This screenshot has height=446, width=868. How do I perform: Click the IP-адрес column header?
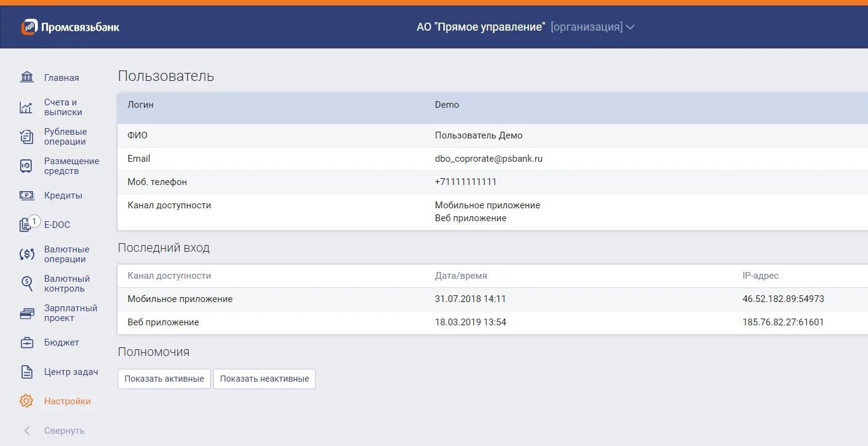click(x=760, y=276)
